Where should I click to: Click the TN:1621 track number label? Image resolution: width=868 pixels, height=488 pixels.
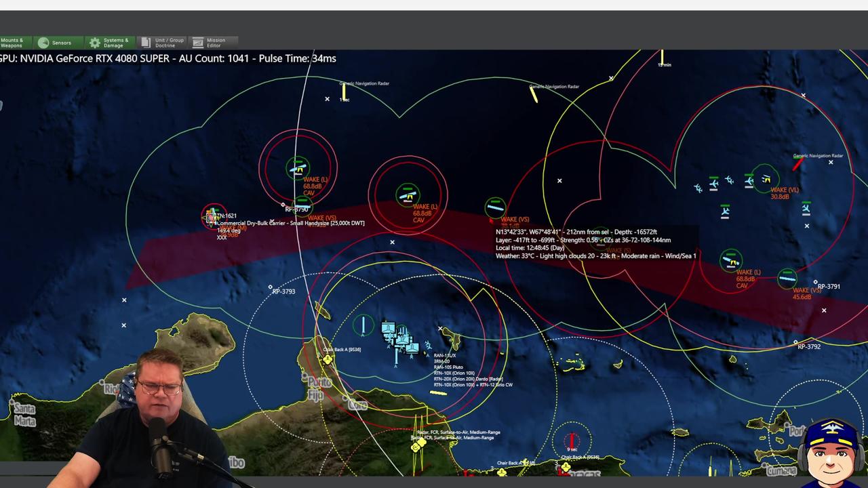[225, 216]
